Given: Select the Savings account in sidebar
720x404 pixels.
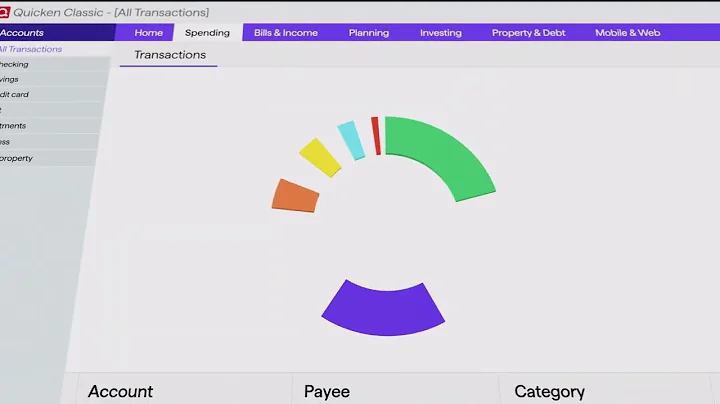Looking at the screenshot, I should coord(53,79).
